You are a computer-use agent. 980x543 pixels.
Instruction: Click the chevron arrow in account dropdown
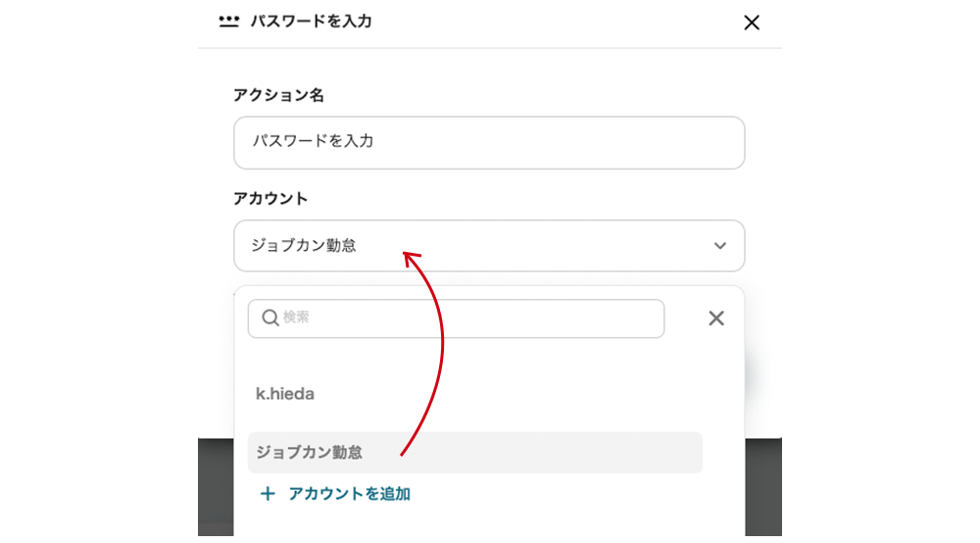click(x=720, y=246)
